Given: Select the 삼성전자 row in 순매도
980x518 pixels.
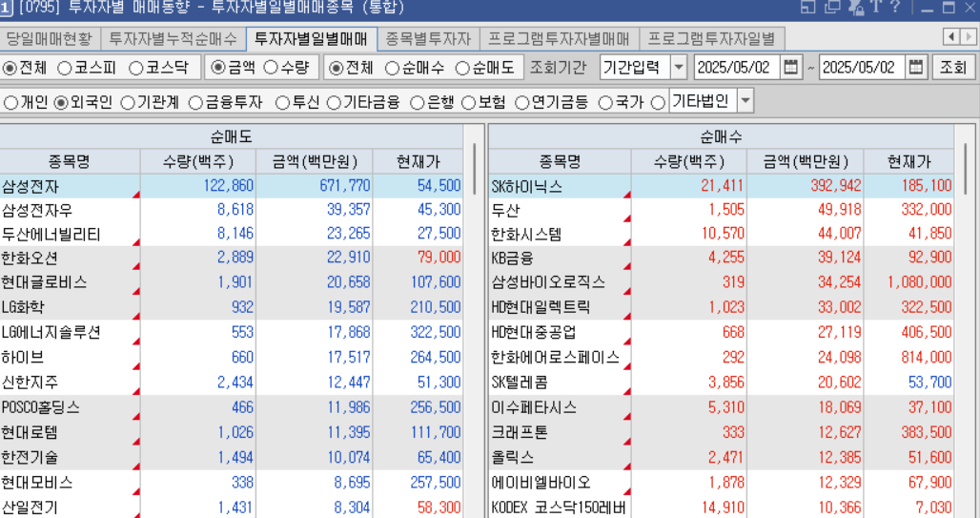Looking at the screenshot, I should point(232,186).
